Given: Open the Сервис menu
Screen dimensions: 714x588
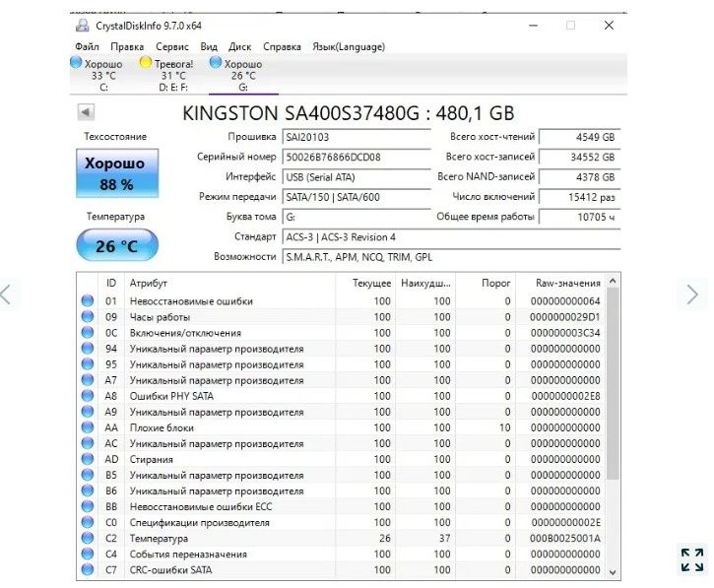Looking at the screenshot, I should (x=172, y=46).
